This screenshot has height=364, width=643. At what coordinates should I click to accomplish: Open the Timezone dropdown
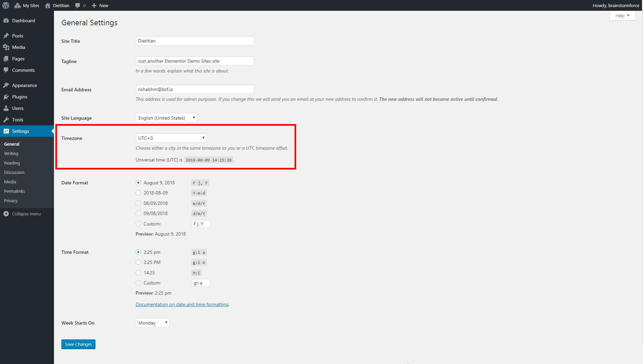(x=171, y=138)
